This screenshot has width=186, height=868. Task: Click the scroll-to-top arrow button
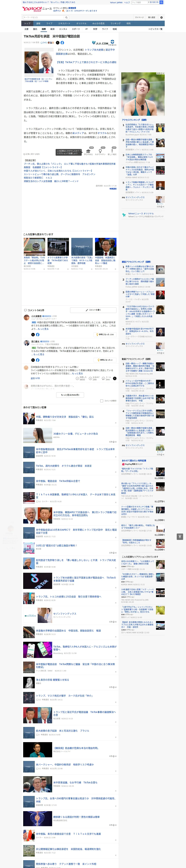pos(180,536)
